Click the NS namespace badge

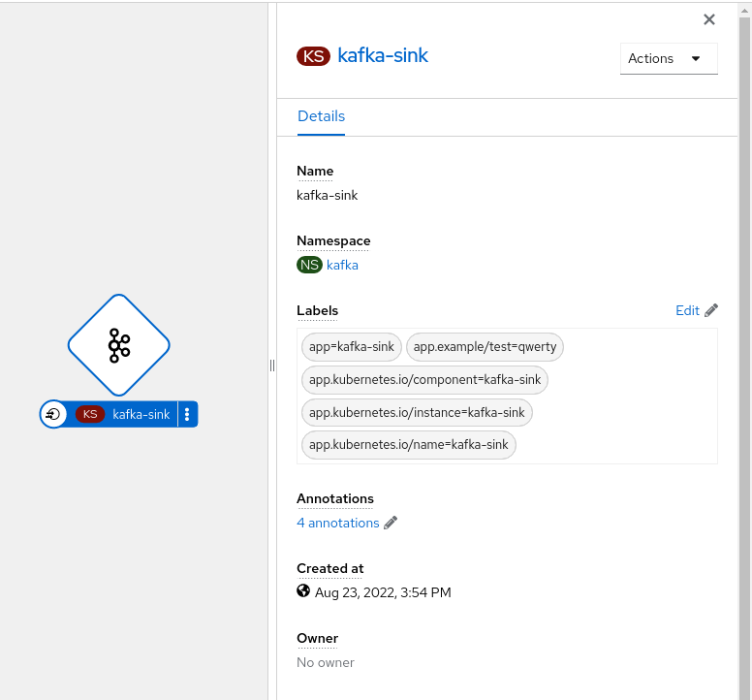pos(309,265)
